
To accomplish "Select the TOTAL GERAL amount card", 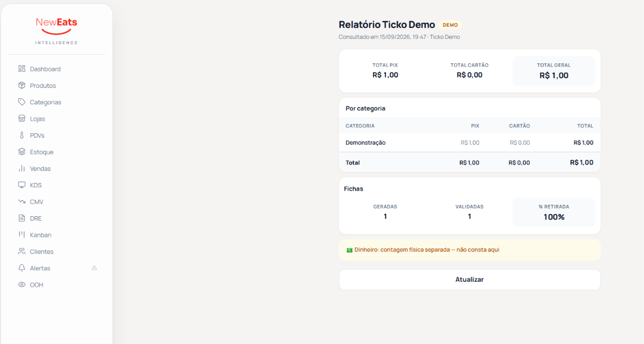I will [x=553, y=71].
